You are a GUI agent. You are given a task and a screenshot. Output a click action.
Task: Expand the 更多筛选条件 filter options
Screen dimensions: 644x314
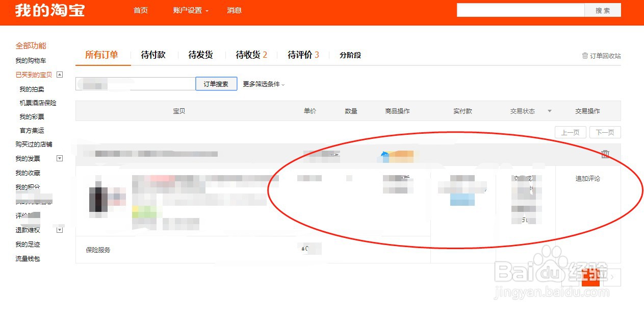[263, 84]
